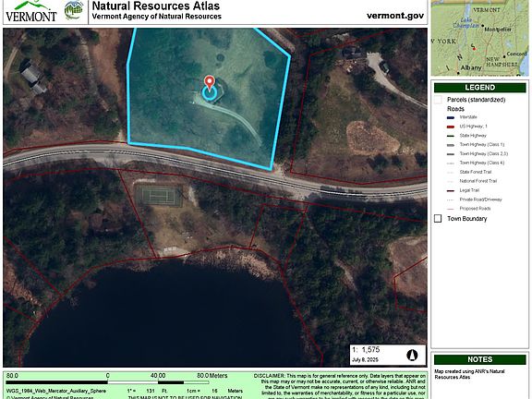Click the 'Map created using ANR's Natural Resources Atlas' note

pyautogui.click(x=469, y=374)
